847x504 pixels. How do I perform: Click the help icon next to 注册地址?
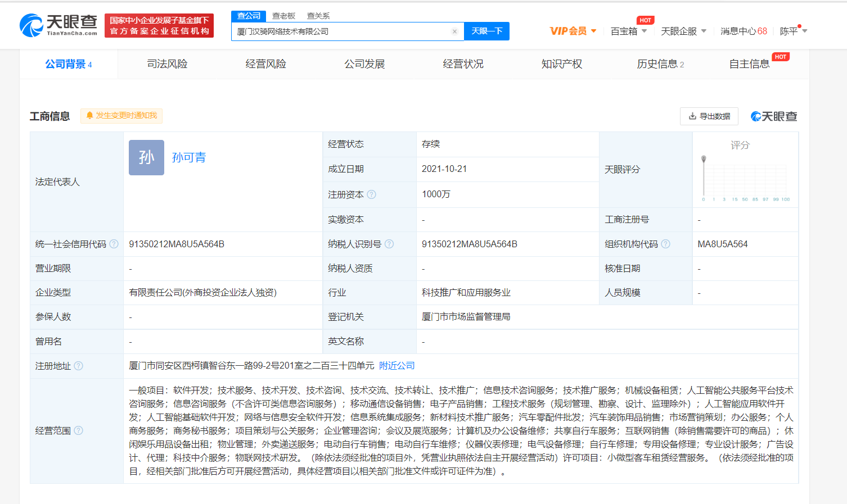78,366
